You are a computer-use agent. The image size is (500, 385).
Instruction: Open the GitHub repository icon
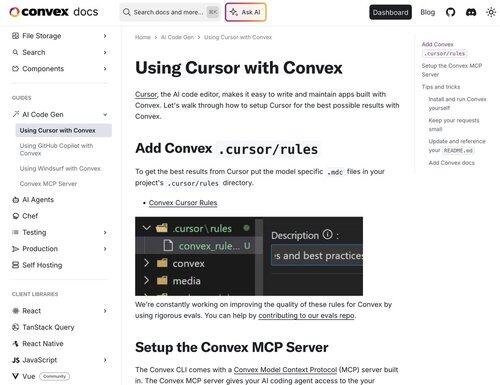point(450,12)
